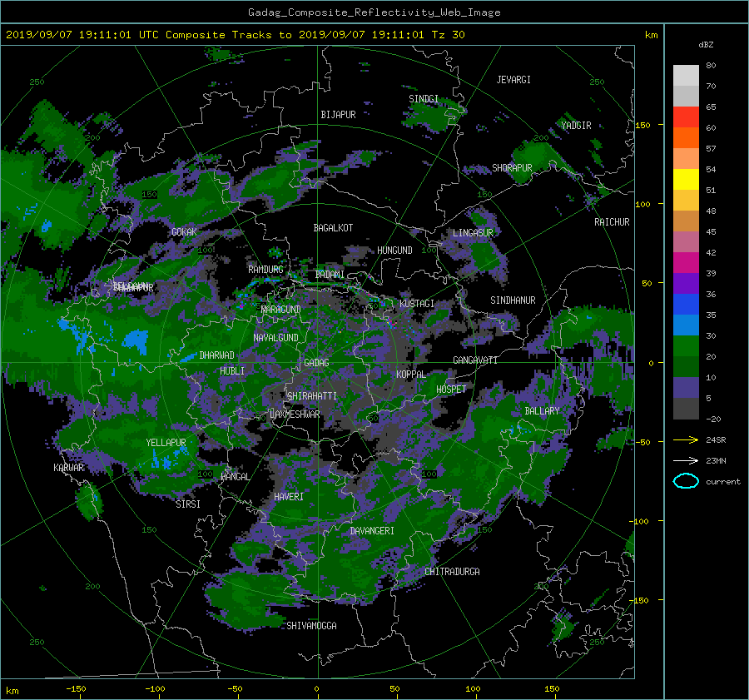The image size is (749, 700).
Task: Click the DAVANGERI city label
Action: [372, 531]
